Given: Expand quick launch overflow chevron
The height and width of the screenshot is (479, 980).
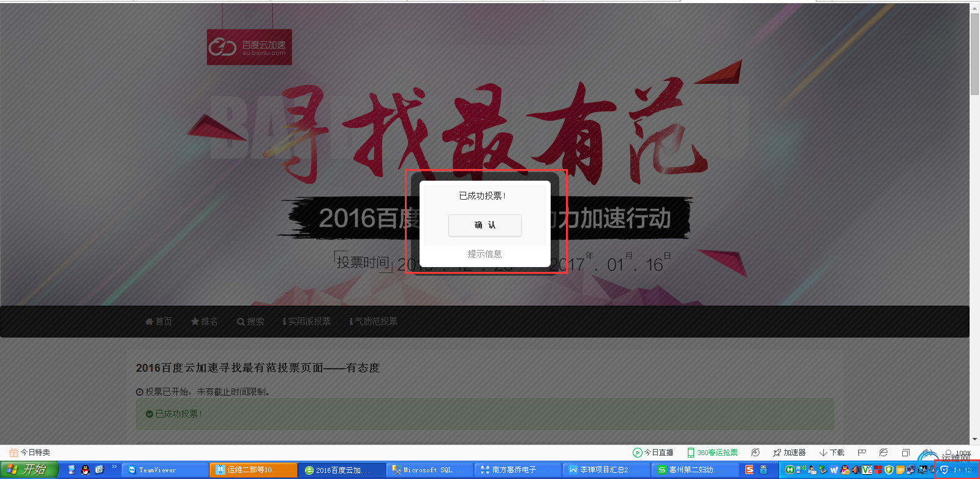Looking at the screenshot, I should pyautogui.click(x=114, y=467).
